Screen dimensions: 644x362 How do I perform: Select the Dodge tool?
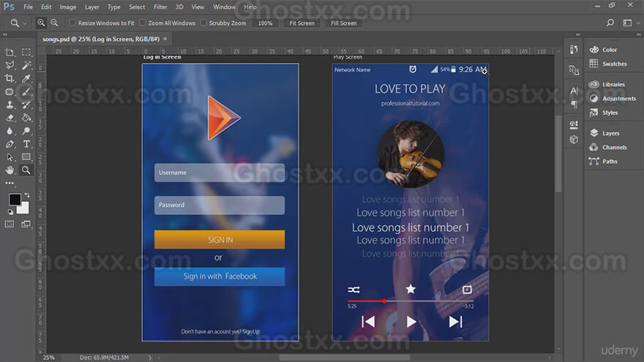click(x=26, y=131)
